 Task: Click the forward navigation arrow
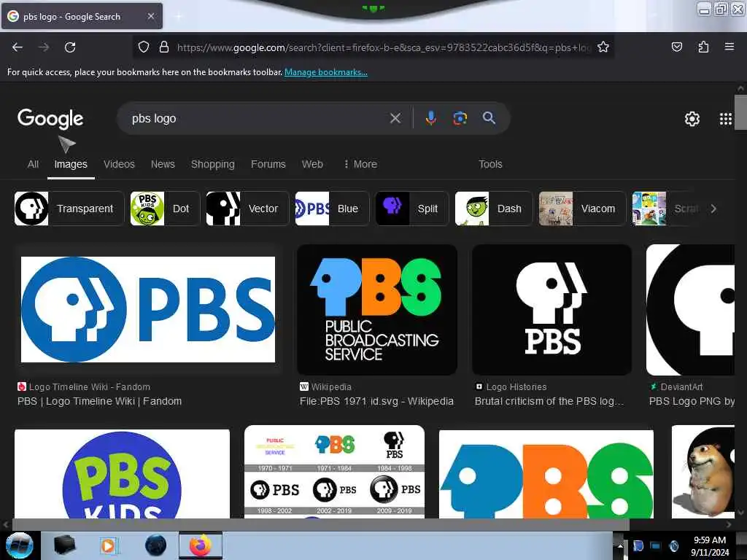[x=44, y=47]
